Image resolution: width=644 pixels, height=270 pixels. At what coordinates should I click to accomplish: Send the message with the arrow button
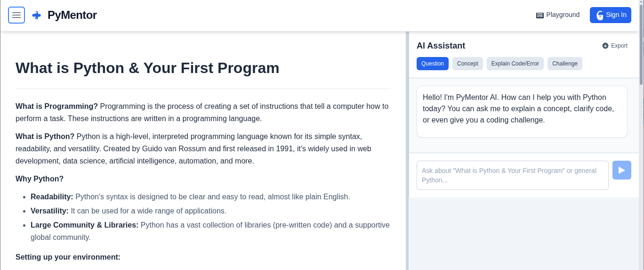pyautogui.click(x=622, y=170)
